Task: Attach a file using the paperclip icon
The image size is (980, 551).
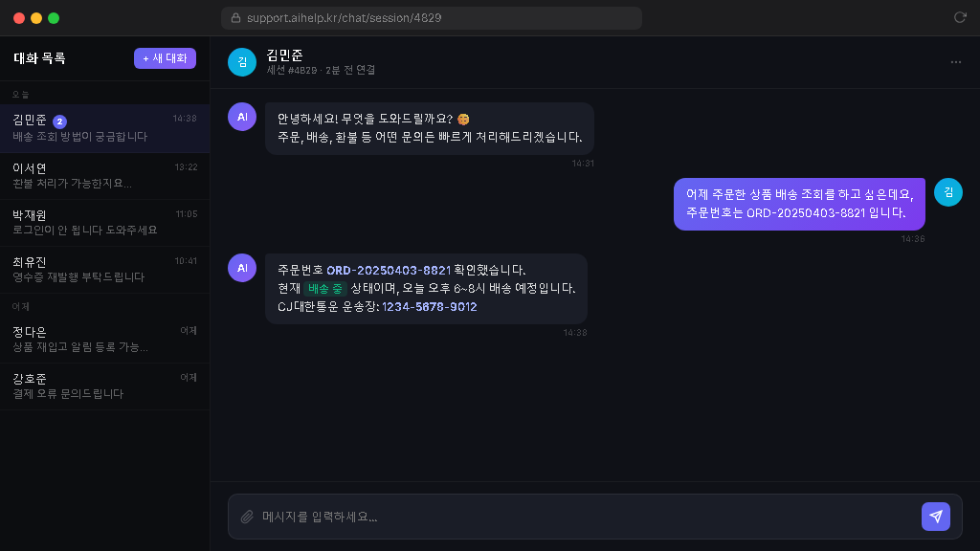Action: tap(245, 517)
